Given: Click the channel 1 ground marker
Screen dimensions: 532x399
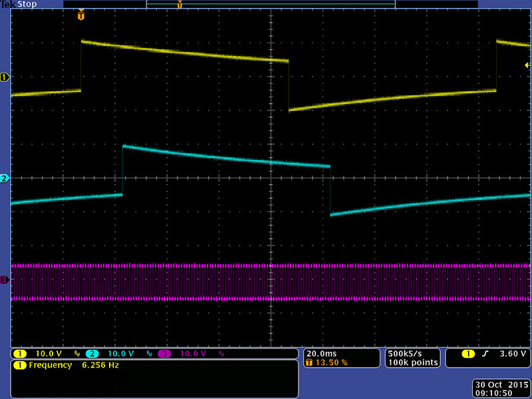Looking at the screenshot, I should click(5, 77).
